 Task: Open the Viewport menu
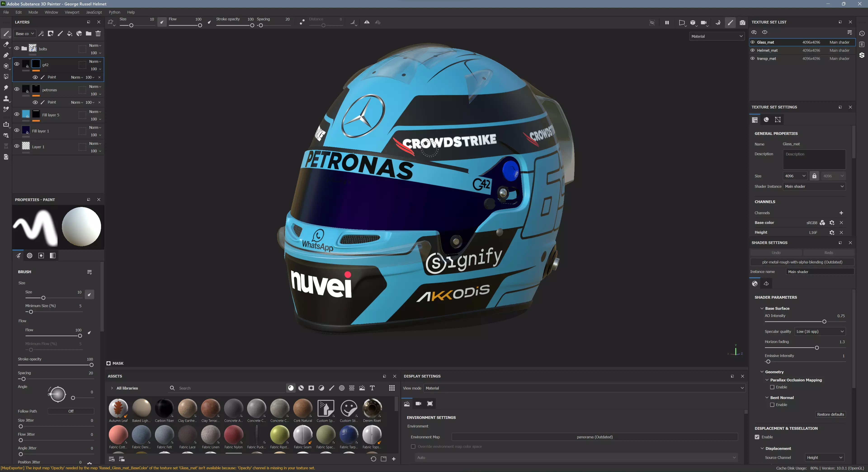[x=72, y=12]
